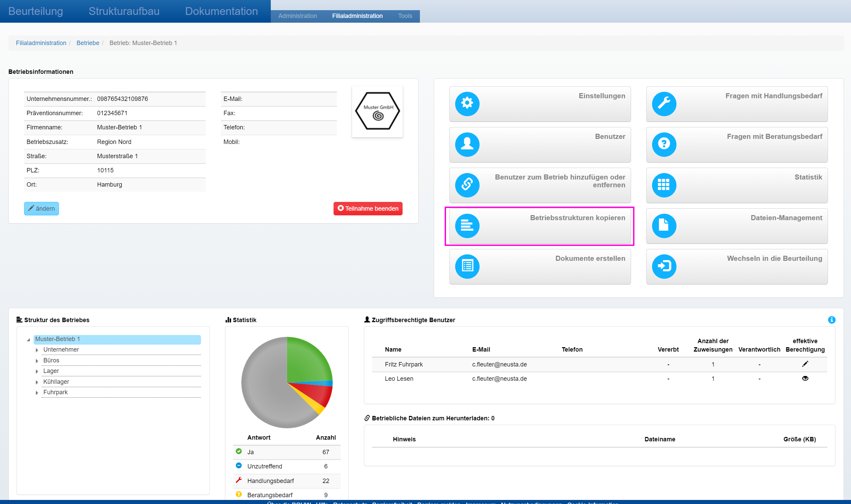Click the Muster GmbH company logo

[x=377, y=112]
